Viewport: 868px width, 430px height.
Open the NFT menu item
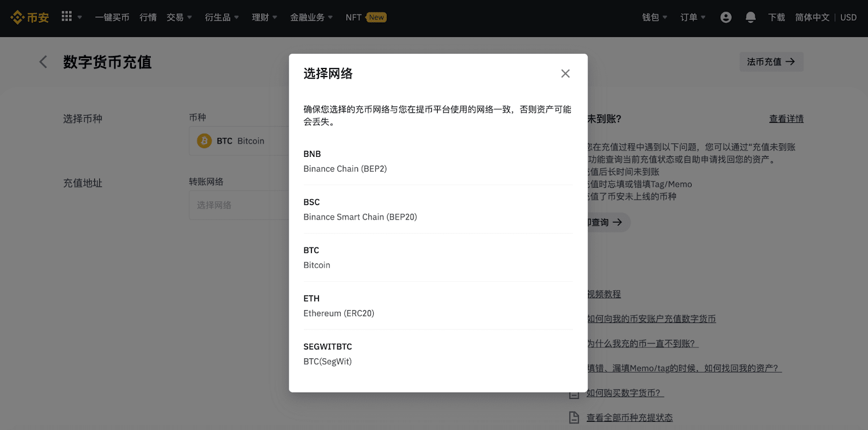(x=354, y=17)
